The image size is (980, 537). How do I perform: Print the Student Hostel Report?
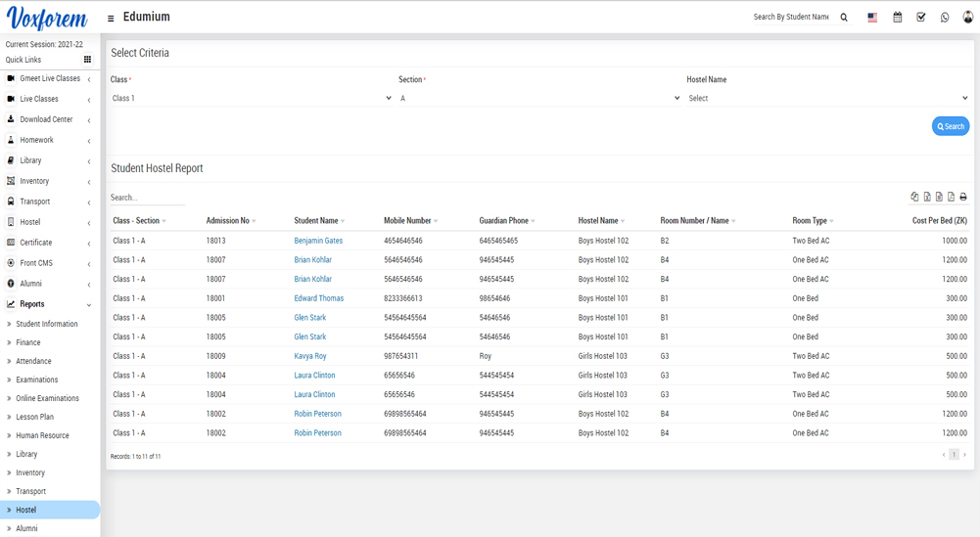coord(963,197)
